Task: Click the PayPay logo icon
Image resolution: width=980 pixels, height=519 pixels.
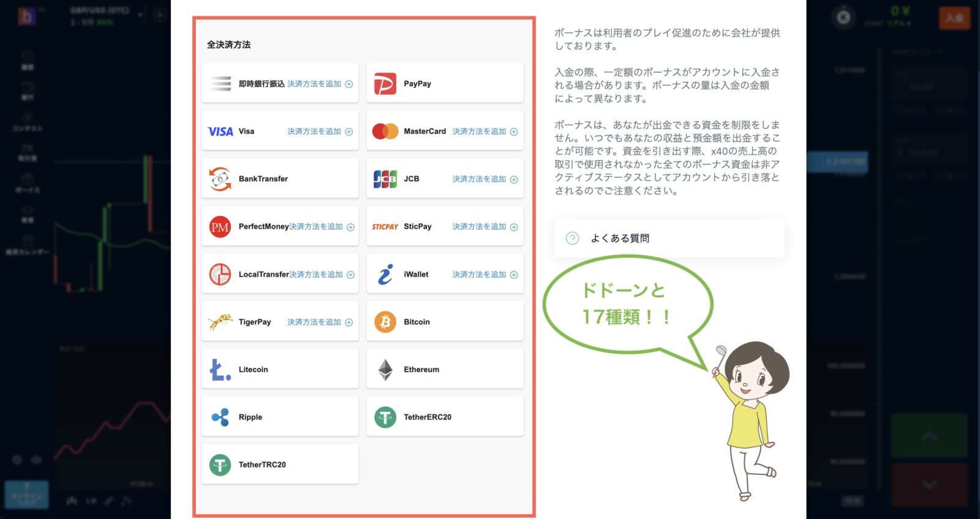Action: click(x=385, y=84)
